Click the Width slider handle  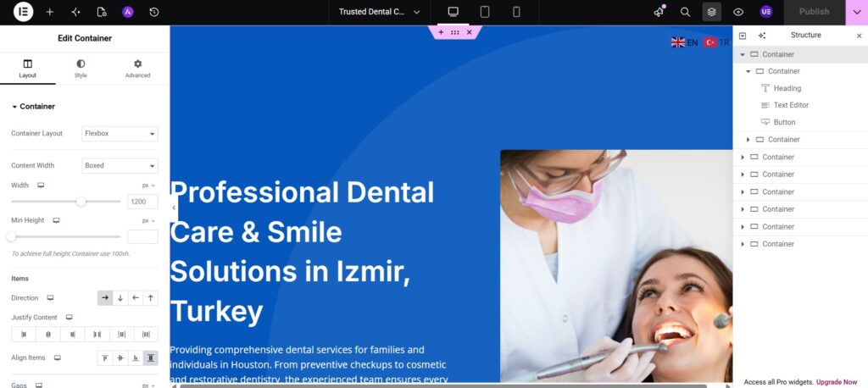[81, 202]
